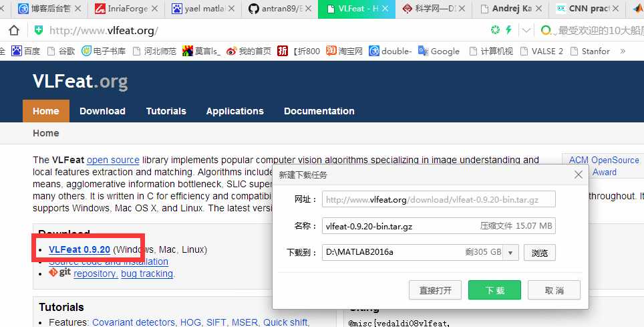Click the 取消 cancel button
Viewport: 644px width, 327px height.
point(554,290)
